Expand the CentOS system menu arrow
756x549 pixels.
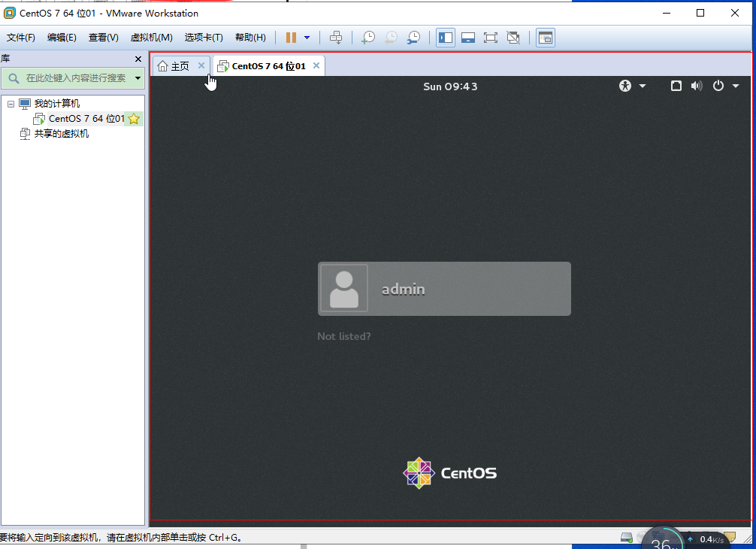(x=736, y=86)
